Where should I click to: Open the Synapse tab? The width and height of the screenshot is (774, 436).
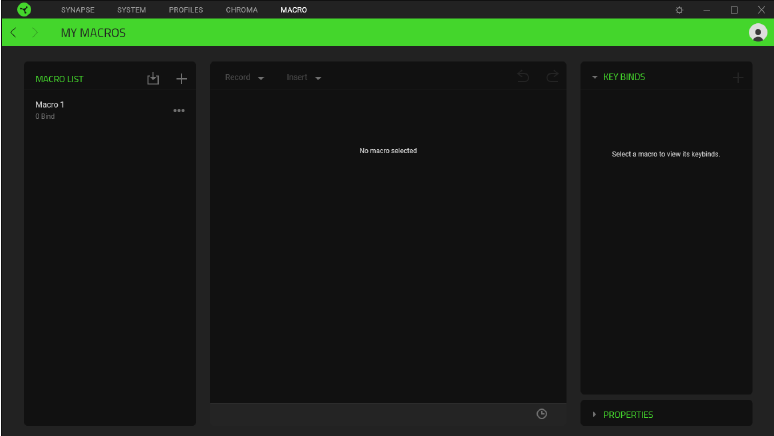[77, 10]
